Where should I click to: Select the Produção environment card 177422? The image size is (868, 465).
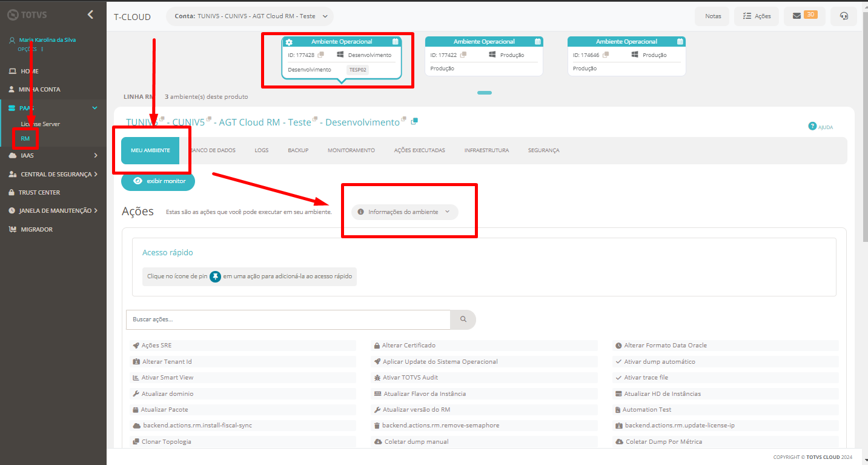click(484, 56)
